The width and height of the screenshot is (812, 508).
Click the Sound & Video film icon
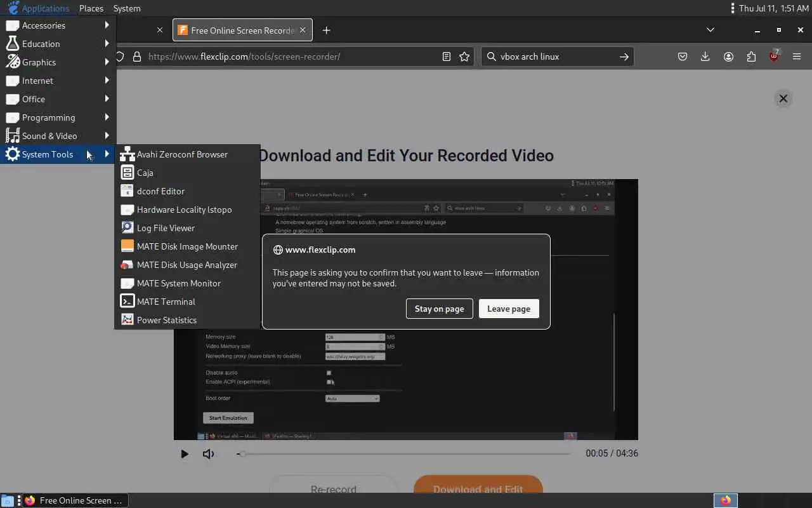coord(13,136)
